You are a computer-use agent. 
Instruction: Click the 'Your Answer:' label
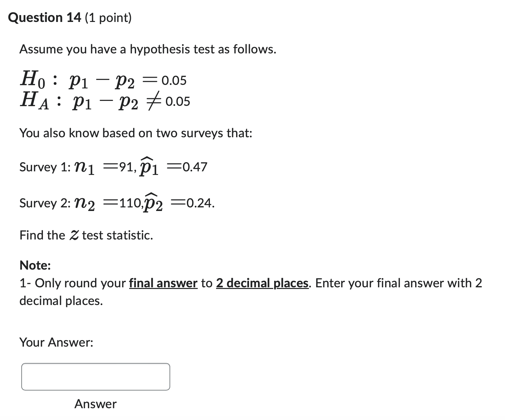(56, 342)
